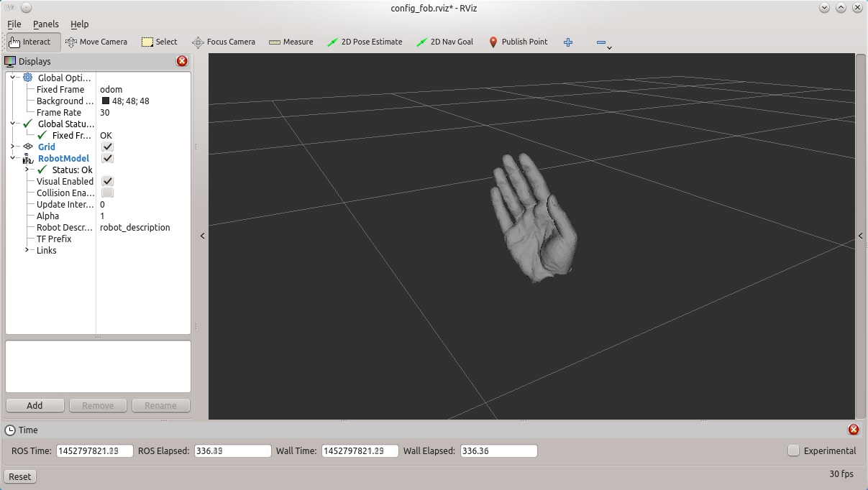Click the background color swatch 48; 48; 48
This screenshot has width=868, height=490.
106,101
